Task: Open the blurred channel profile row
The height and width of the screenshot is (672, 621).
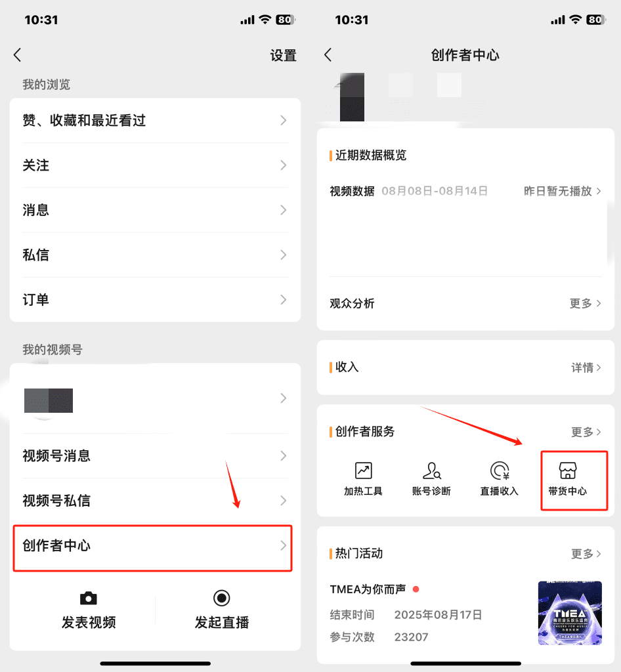Action: point(155,398)
